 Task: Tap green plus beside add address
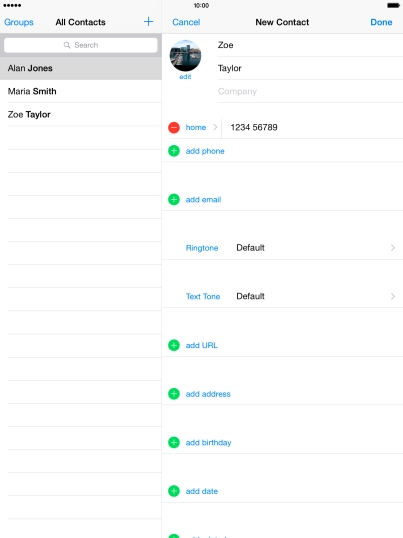pyautogui.click(x=174, y=394)
